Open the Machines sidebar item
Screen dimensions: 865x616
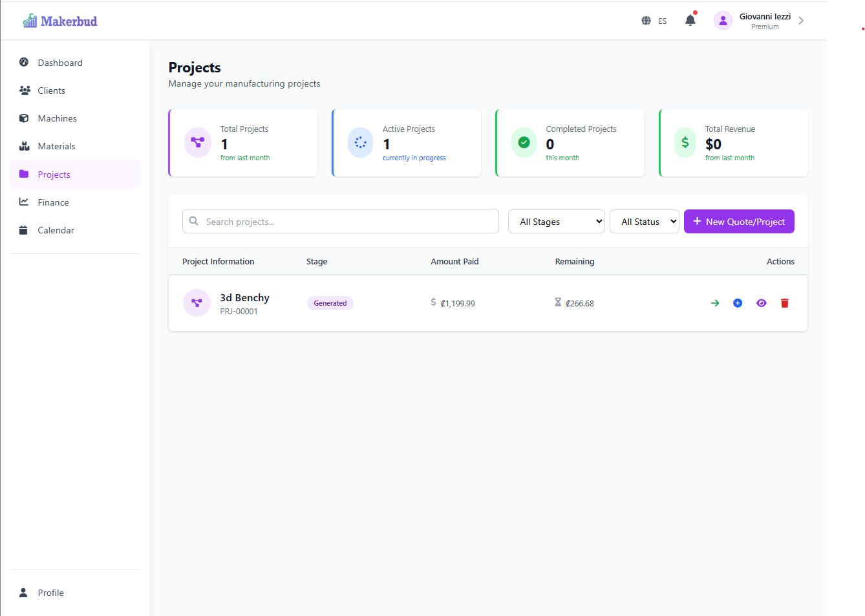click(57, 118)
